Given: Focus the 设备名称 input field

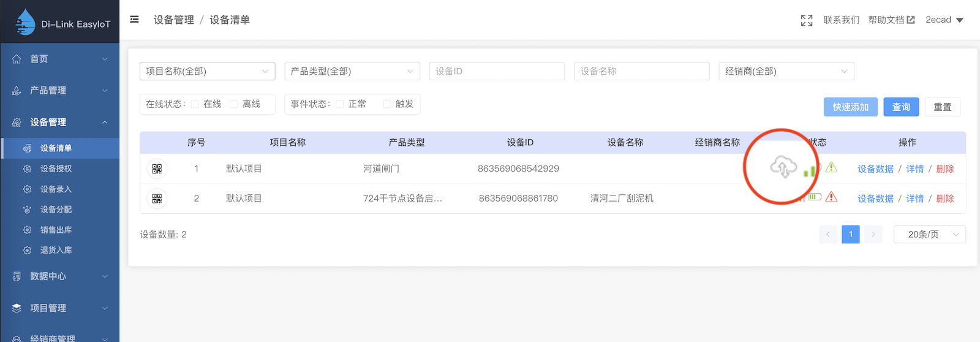Looking at the screenshot, I should click(641, 71).
